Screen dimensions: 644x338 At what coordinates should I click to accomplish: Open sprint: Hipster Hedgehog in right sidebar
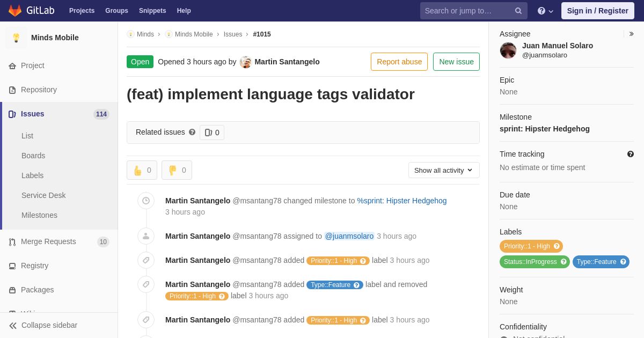tap(545, 129)
